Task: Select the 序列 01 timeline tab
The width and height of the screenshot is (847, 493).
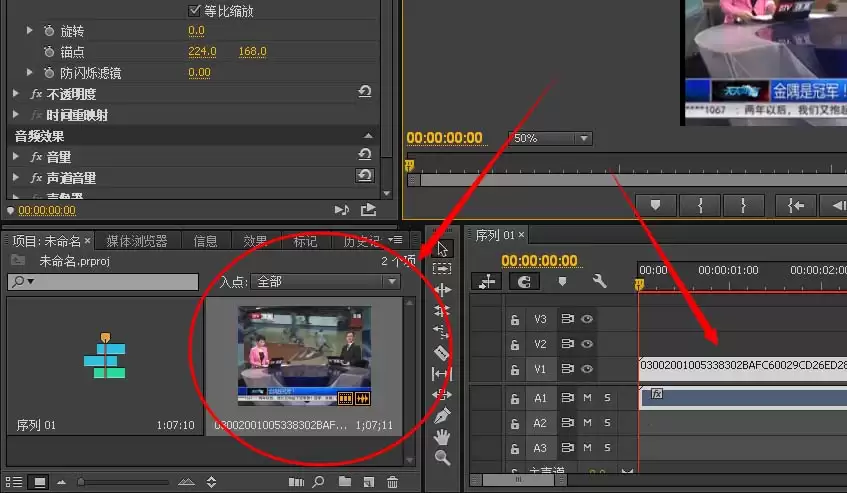Action: pos(495,235)
